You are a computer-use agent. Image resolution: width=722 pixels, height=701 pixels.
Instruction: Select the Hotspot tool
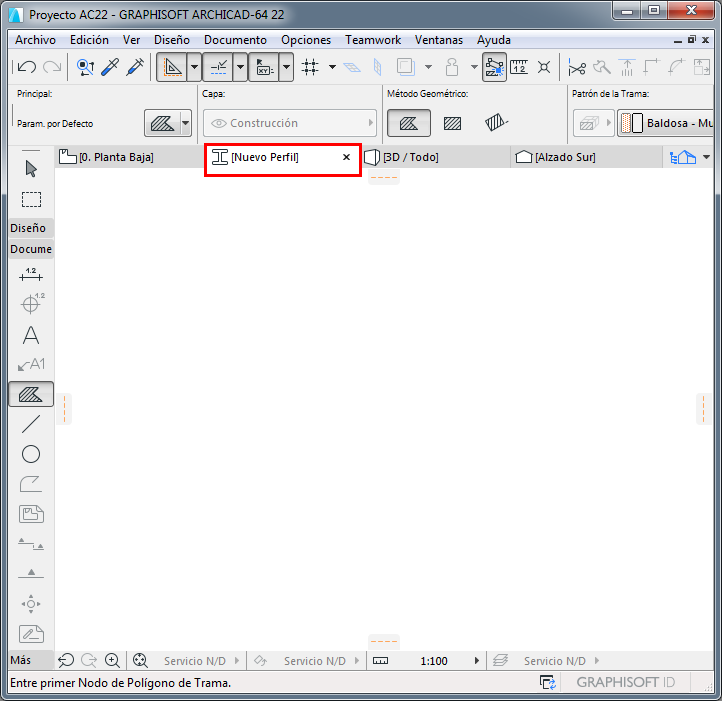coord(31,604)
